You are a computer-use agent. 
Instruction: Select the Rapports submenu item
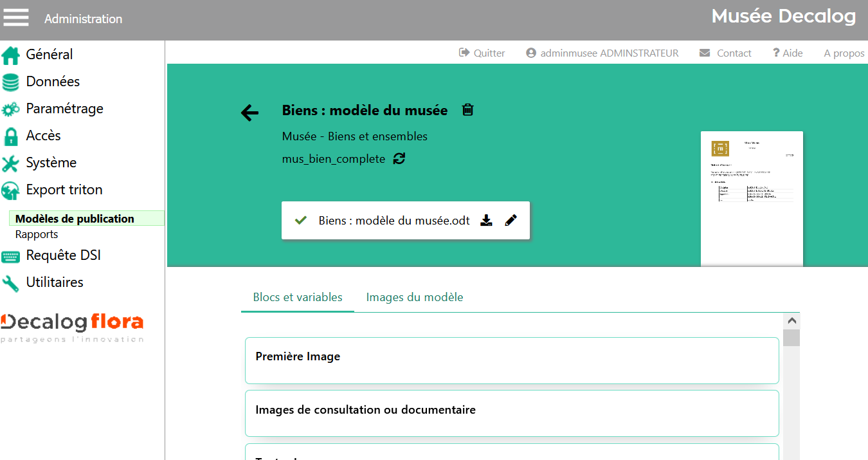37,234
